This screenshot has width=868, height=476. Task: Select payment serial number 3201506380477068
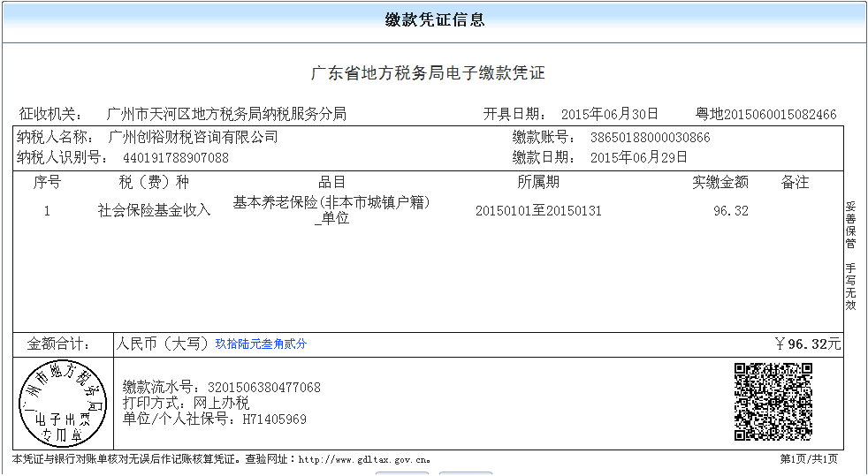click(263, 387)
